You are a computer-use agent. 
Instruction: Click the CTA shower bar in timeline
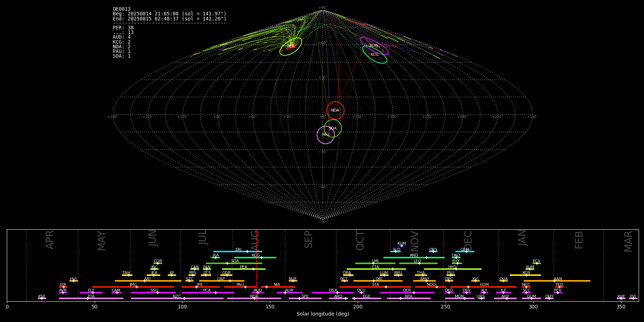point(376,269)
